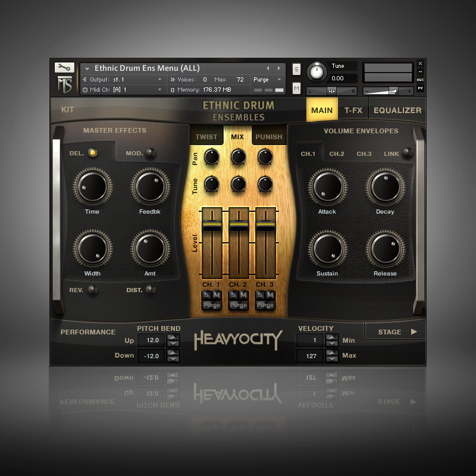Click the Width knob
Screen dimensions: 476x476
tap(93, 249)
